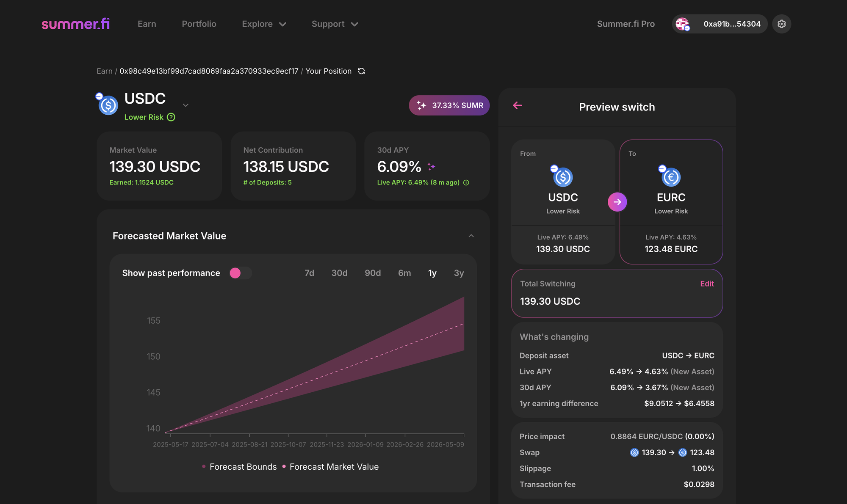Click the refresh icon beside Your Position
The image size is (847, 504).
point(361,71)
